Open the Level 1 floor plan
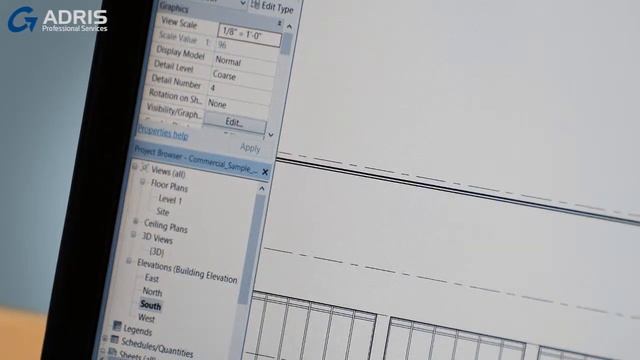 (x=170, y=200)
